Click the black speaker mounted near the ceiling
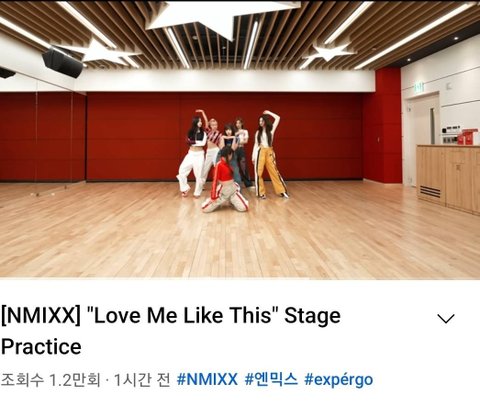 pos(62,63)
